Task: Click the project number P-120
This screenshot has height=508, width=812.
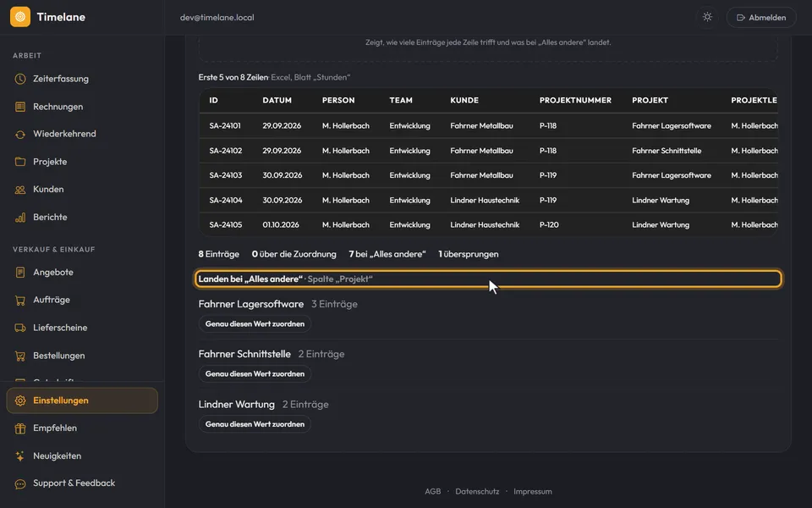Action: tap(549, 225)
